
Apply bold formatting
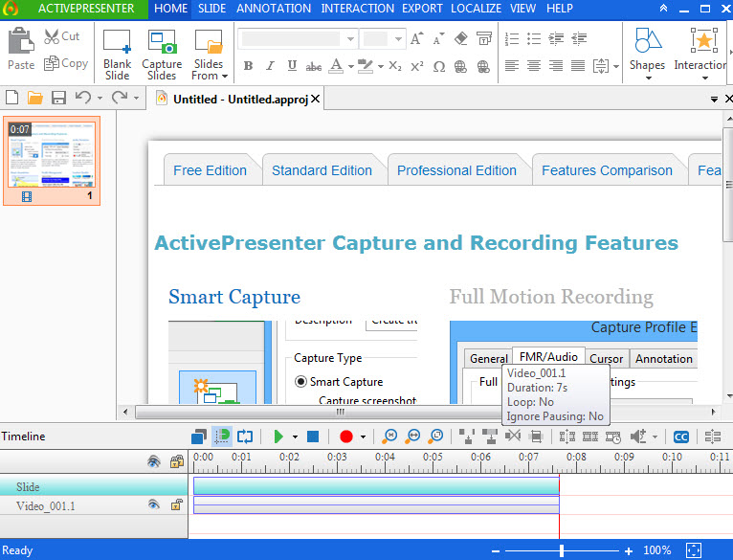[x=248, y=66]
